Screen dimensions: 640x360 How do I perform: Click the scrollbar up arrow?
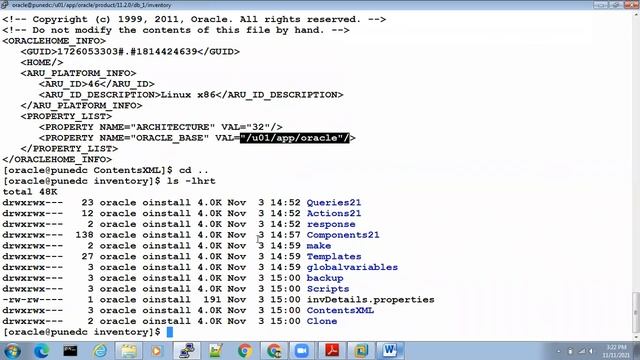click(x=636, y=15)
